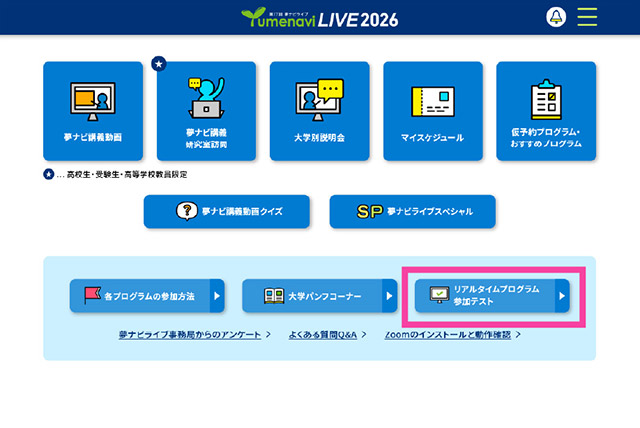This screenshot has width=640, height=428.
Task: Open the 夢ナビ講義動画 tile
Action: tap(93, 111)
